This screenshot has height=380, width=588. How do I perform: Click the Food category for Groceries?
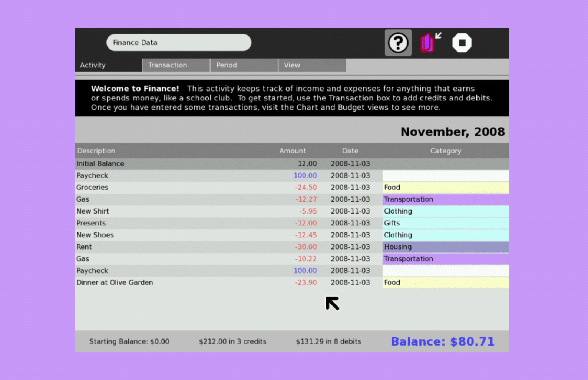pos(446,187)
